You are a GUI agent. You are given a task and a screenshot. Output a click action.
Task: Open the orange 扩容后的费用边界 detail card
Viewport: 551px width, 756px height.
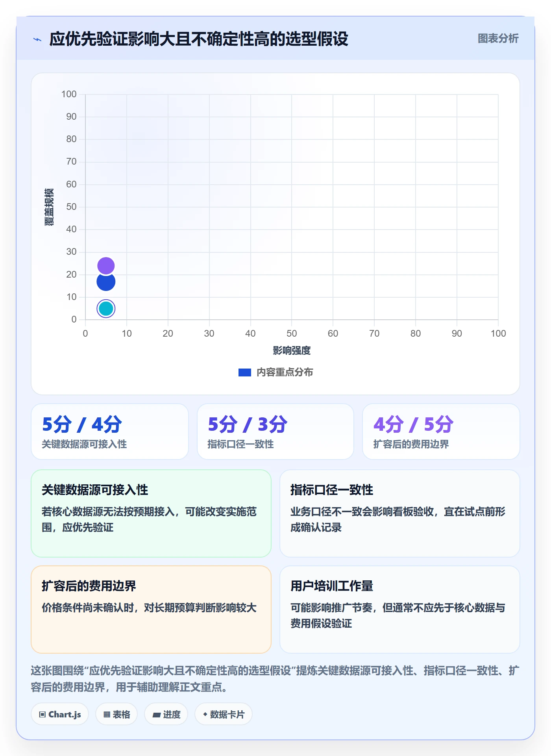pyautogui.click(x=151, y=610)
